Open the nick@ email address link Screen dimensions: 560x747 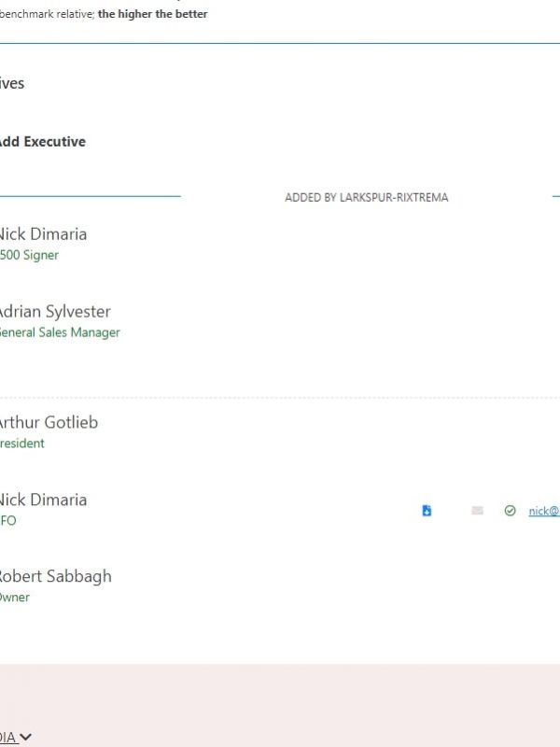(x=544, y=511)
